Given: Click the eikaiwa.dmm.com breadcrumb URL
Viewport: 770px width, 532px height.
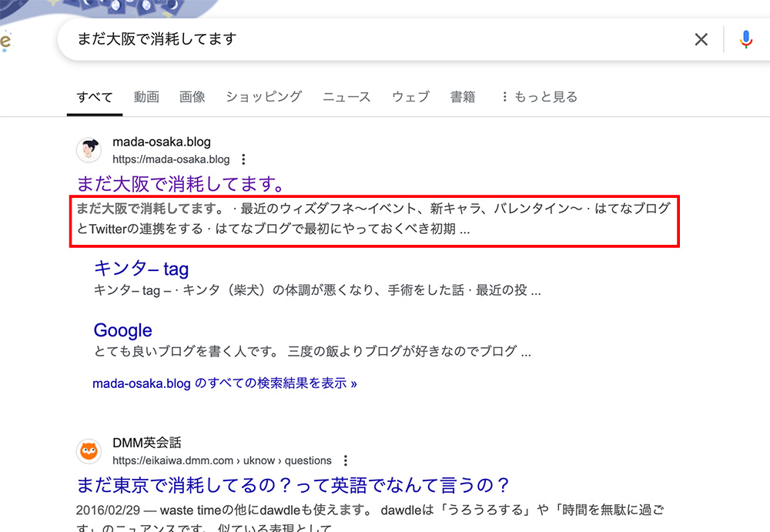Looking at the screenshot, I should coord(222,460).
